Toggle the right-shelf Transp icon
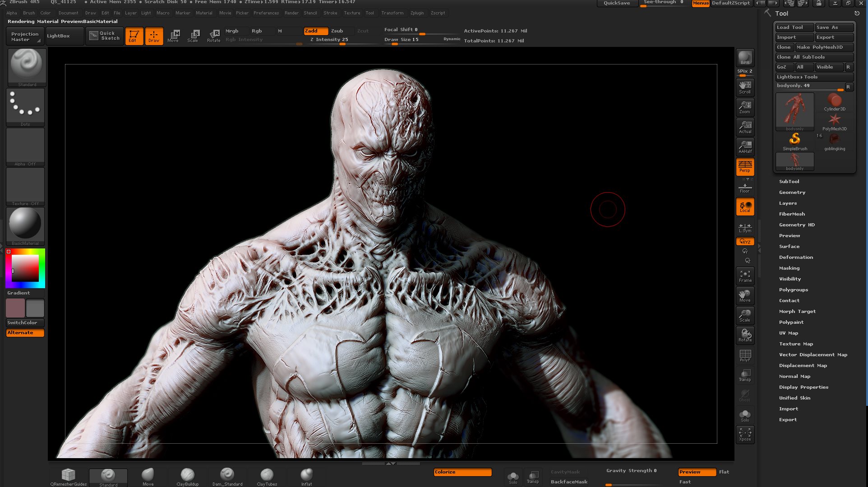The height and width of the screenshot is (487, 868). pos(745,375)
